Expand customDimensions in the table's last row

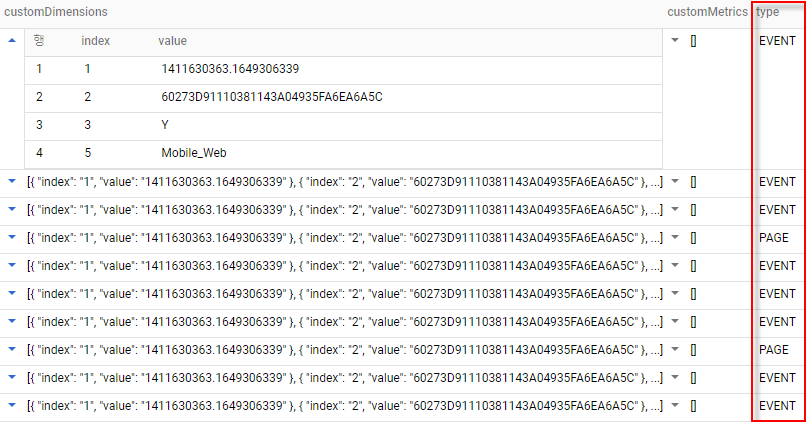click(12, 406)
